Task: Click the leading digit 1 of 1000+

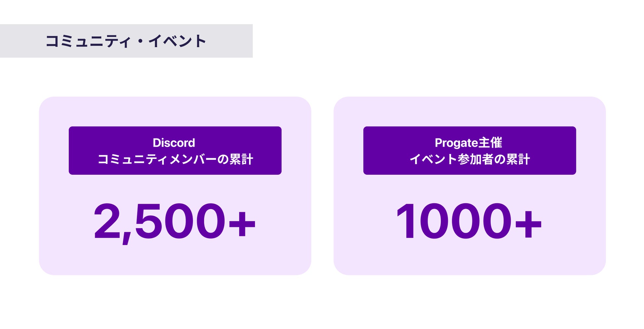Action: pos(405,221)
